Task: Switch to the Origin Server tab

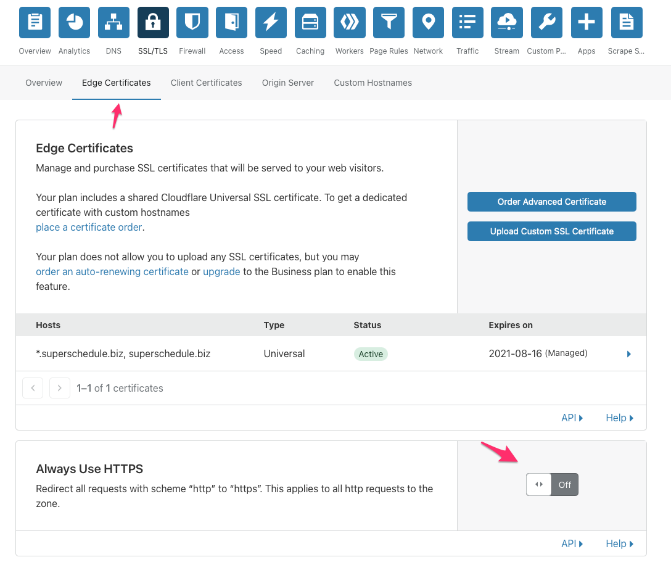Action: [x=288, y=83]
